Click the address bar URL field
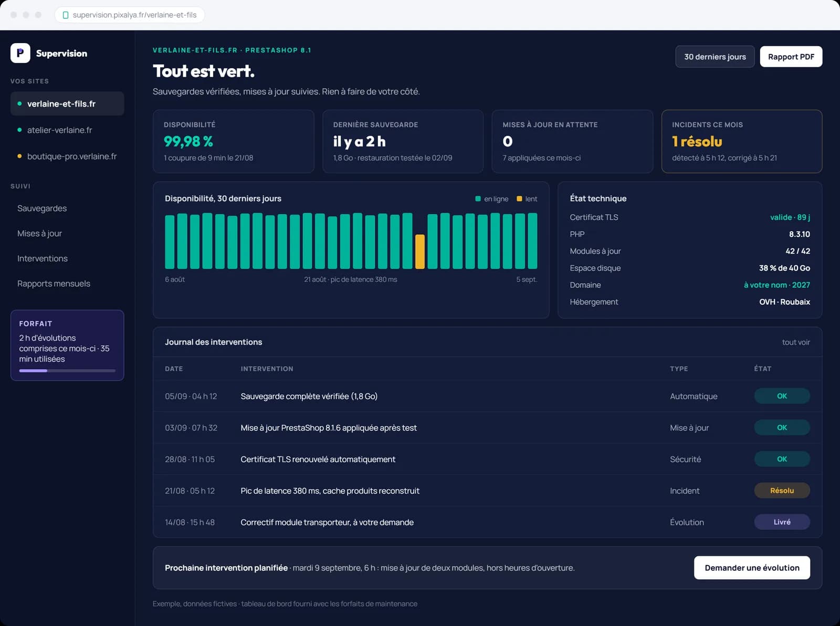 tap(130, 15)
